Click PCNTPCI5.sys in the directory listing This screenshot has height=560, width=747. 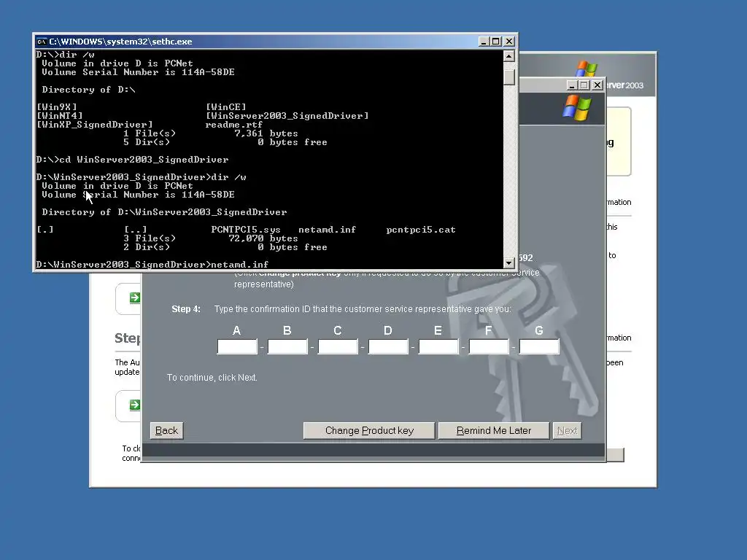(246, 230)
